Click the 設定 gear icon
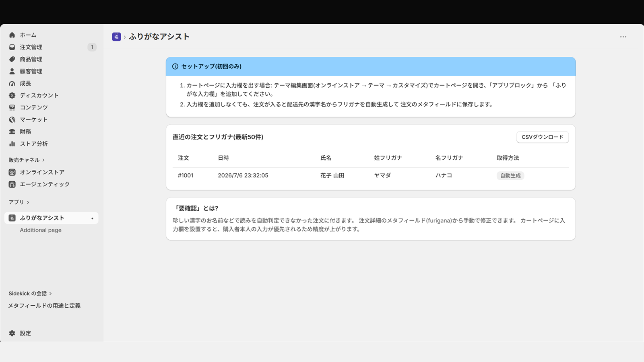 coord(12,333)
